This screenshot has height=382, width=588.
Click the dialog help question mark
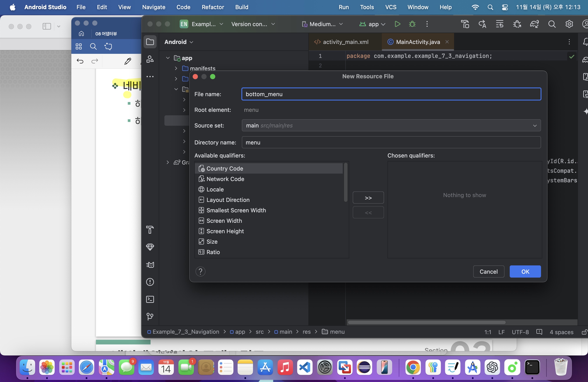[200, 271]
